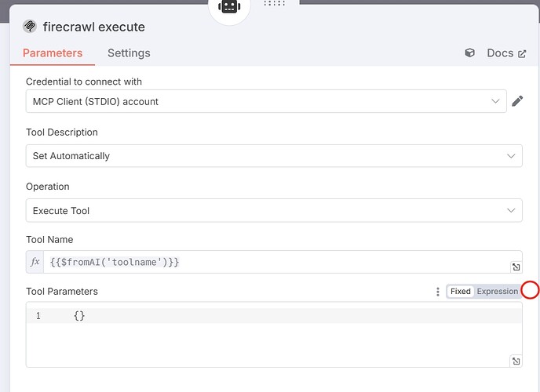Expand the Tool Name field editor
The height and width of the screenshot is (392, 540).
(516, 267)
